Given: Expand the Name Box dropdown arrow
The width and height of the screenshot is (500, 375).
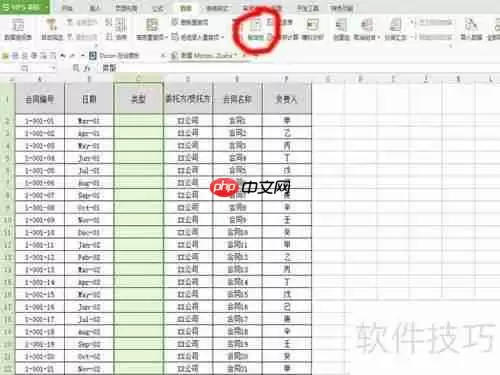Looking at the screenshot, I should point(54,68).
